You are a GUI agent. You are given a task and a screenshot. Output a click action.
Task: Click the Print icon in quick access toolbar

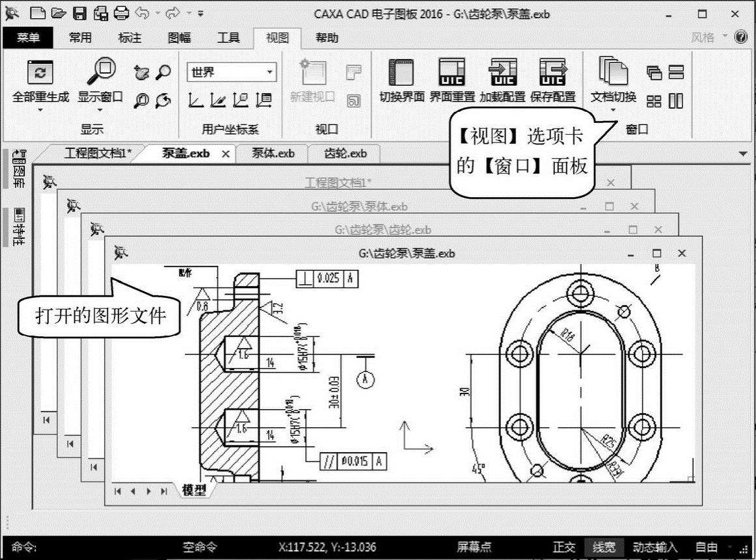(x=121, y=13)
